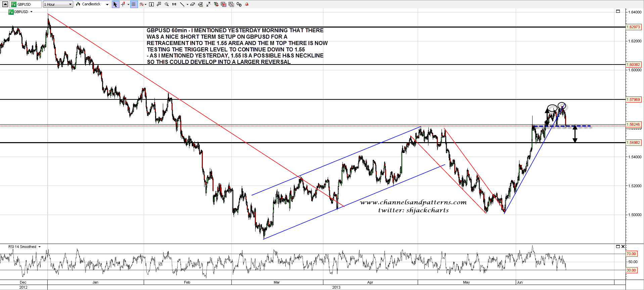Select the arrow pointer tool
644x290 pixels.
pyautogui.click(x=115, y=4)
